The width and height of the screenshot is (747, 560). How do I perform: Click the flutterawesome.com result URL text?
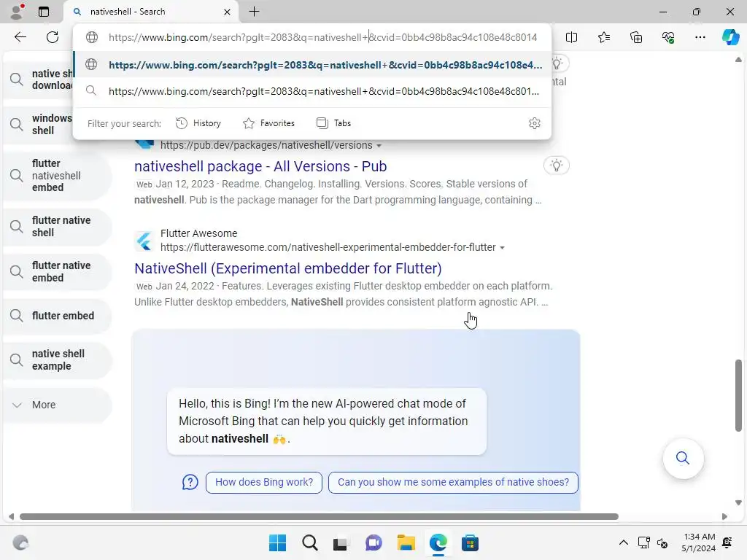click(328, 247)
